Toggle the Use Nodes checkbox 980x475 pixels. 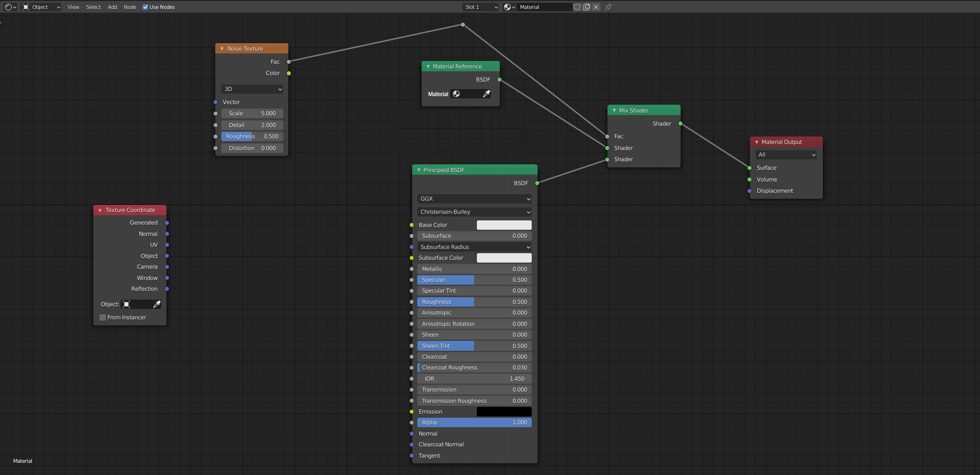point(145,7)
